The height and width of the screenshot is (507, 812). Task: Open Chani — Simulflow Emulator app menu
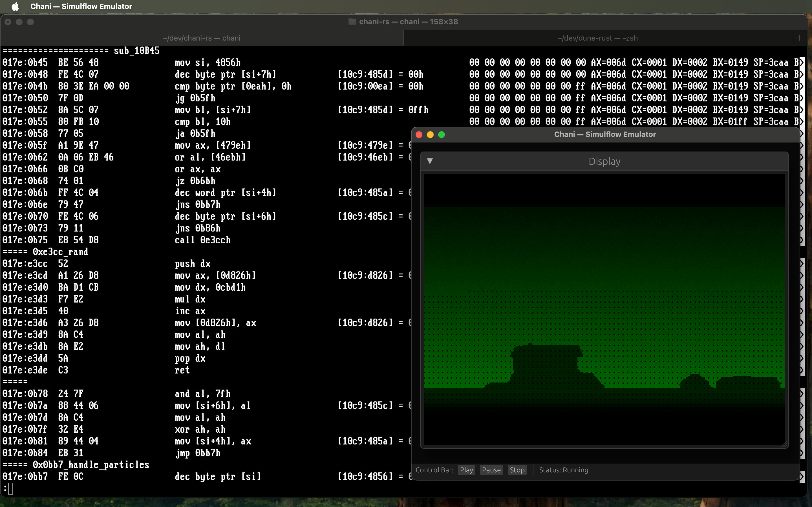[x=81, y=6]
